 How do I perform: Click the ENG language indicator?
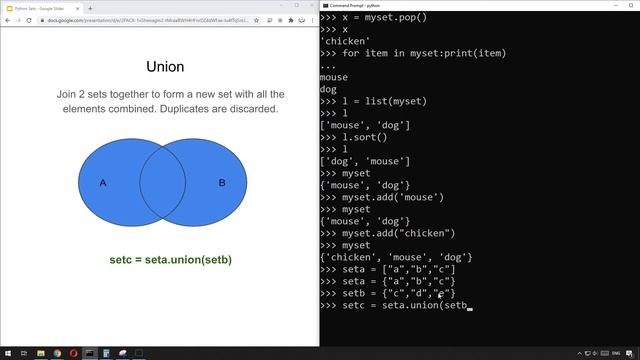coord(616,353)
